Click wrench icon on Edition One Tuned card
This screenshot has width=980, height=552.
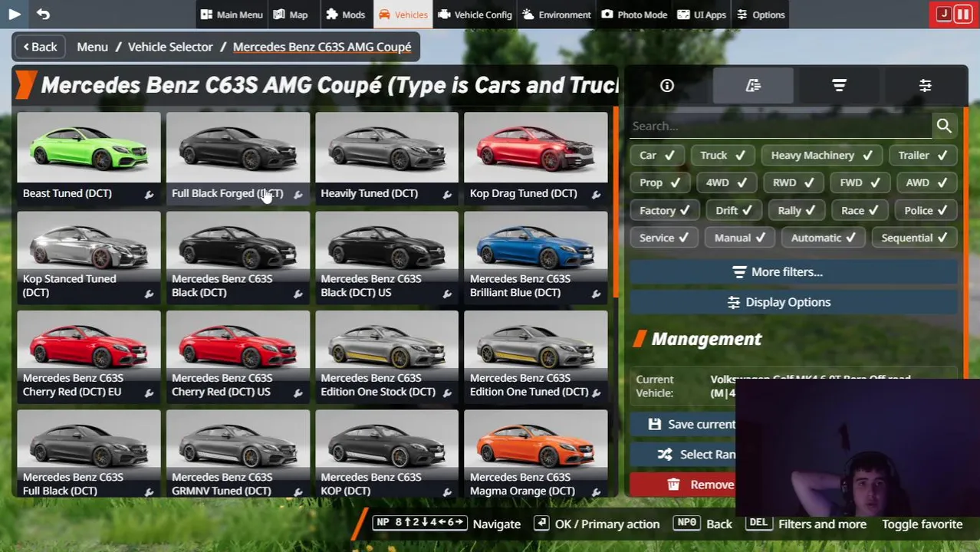pyautogui.click(x=596, y=393)
